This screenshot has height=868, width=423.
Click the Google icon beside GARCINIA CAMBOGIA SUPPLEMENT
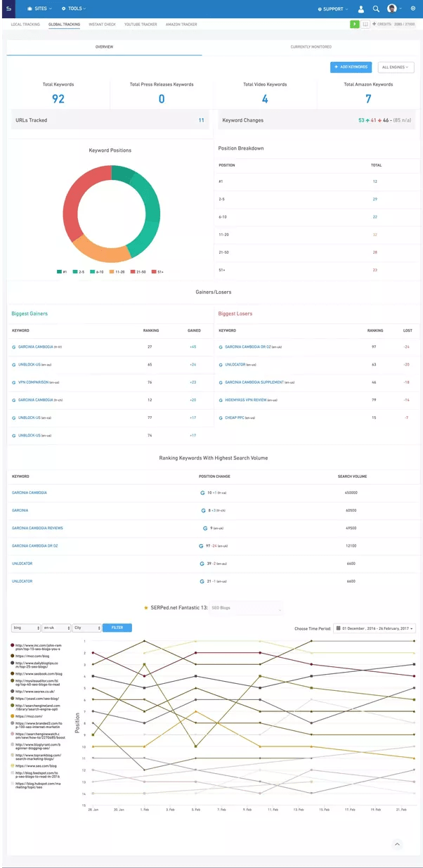[221, 382]
